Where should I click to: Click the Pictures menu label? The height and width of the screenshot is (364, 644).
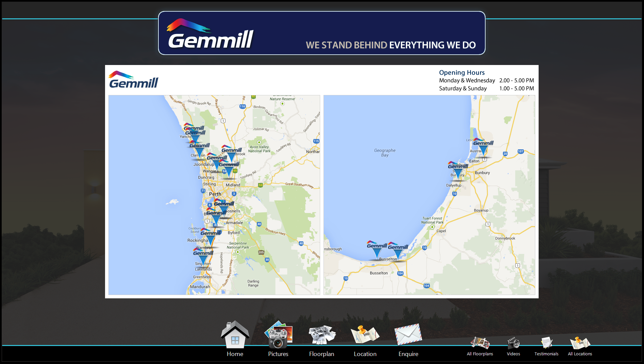pyautogui.click(x=278, y=354)
